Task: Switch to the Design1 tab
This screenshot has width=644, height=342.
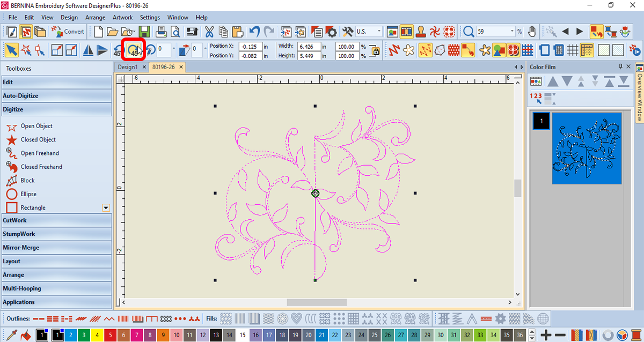Action: tap(128, 67)
